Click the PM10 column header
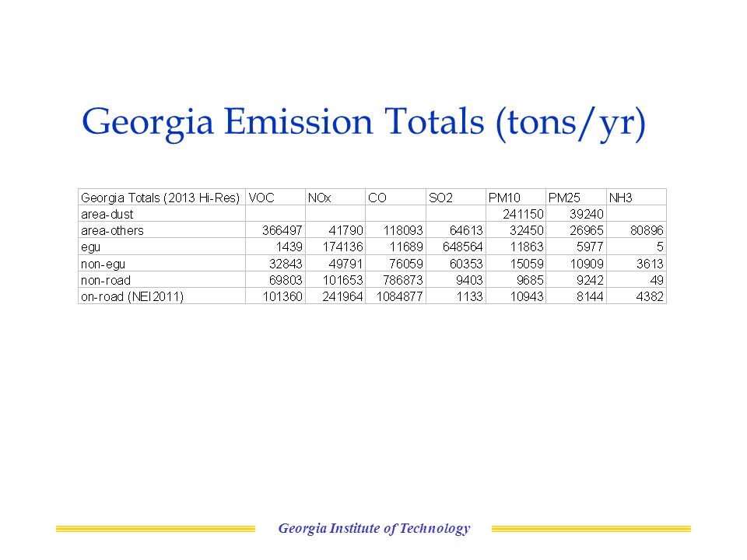 coord(516,197)
